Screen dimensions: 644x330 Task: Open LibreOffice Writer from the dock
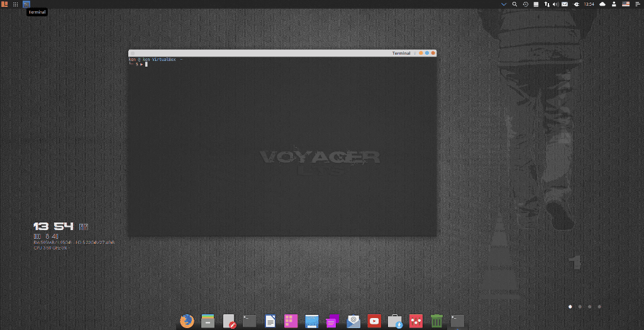(270, 321)
